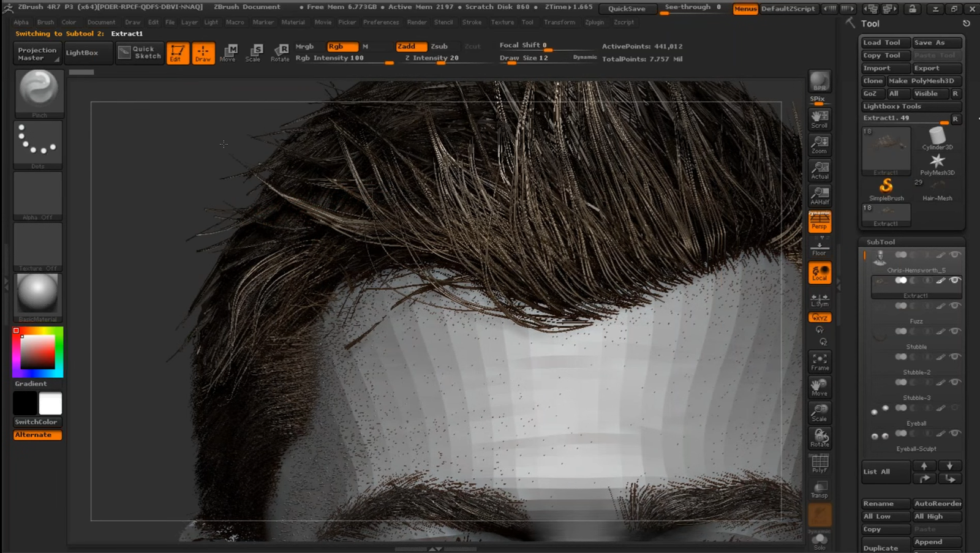Move subtool up with arrow

pos(924,465)
